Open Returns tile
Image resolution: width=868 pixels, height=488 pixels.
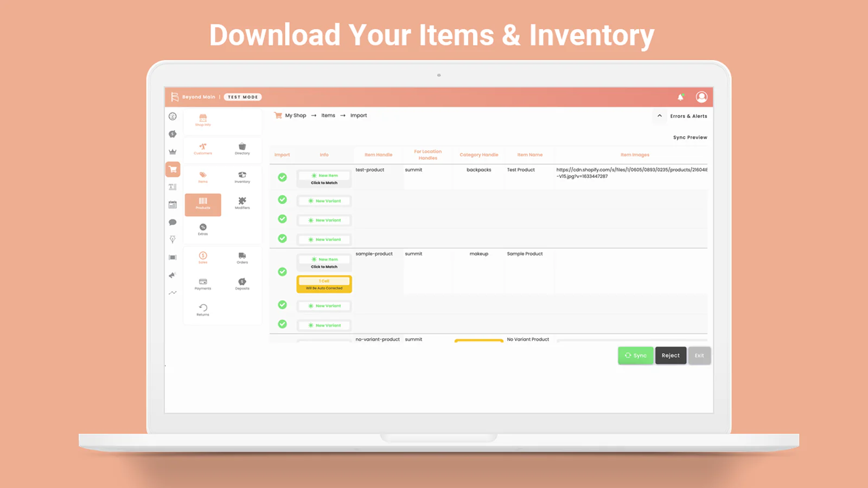[x=203, y=310]
